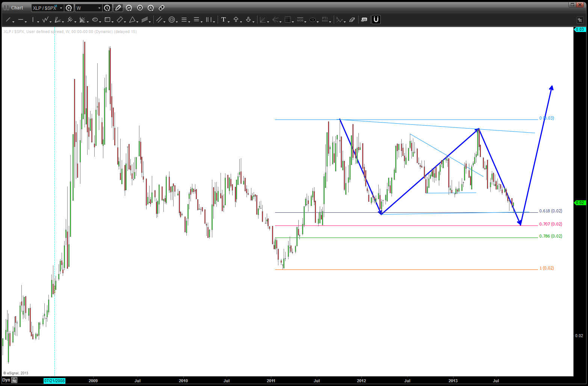
Task: Select the Eraser tool
Action: 352,20
